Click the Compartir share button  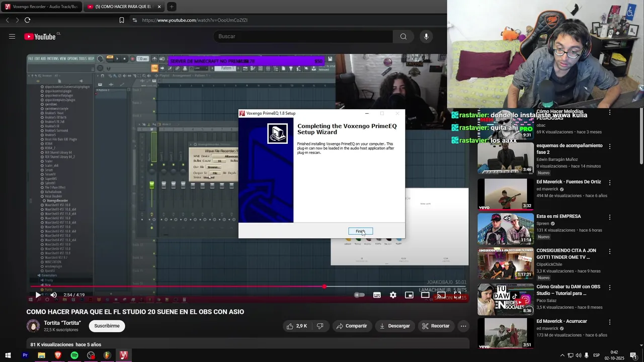click(352, 326)
